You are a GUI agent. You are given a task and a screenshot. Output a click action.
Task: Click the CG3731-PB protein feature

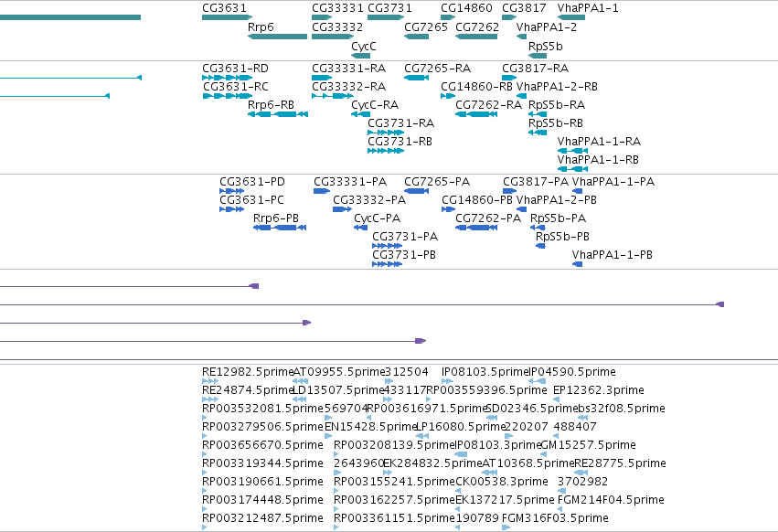(x=387, y=264)
